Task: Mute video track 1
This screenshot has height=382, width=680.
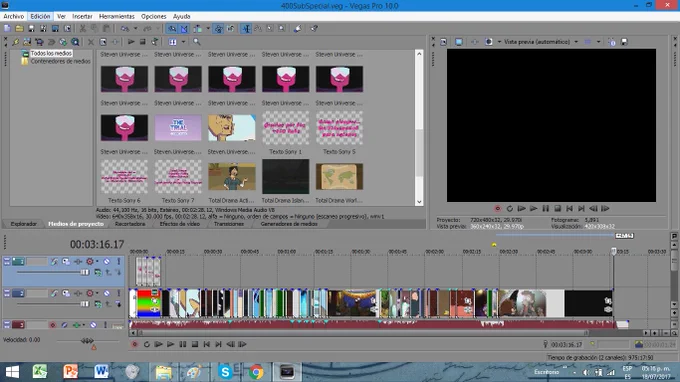Action: coord(106,261)
